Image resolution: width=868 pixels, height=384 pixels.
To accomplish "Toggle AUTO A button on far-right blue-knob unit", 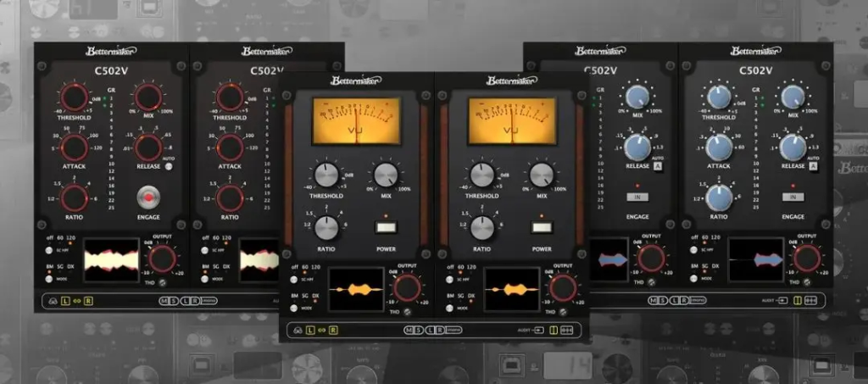I will 813,166.
